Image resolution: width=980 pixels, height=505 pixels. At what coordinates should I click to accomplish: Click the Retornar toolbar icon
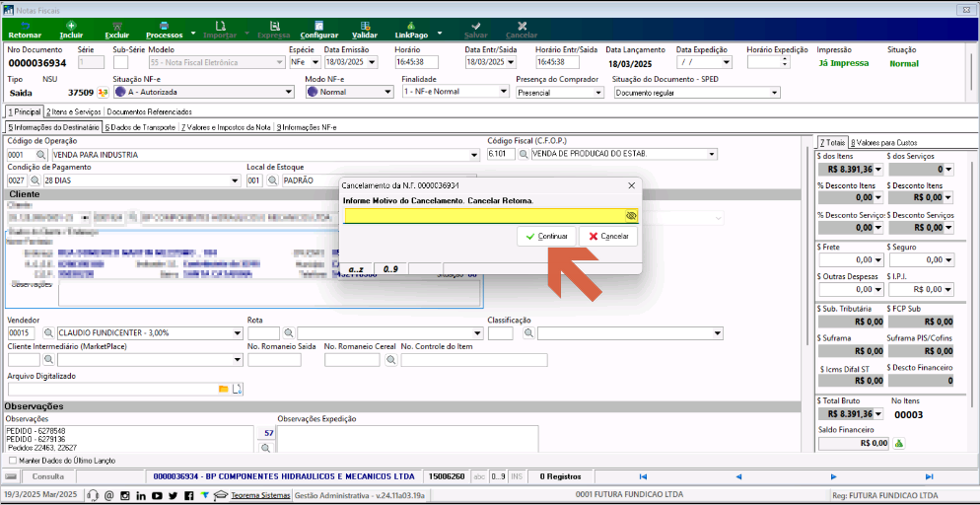(x=25, y=26)
